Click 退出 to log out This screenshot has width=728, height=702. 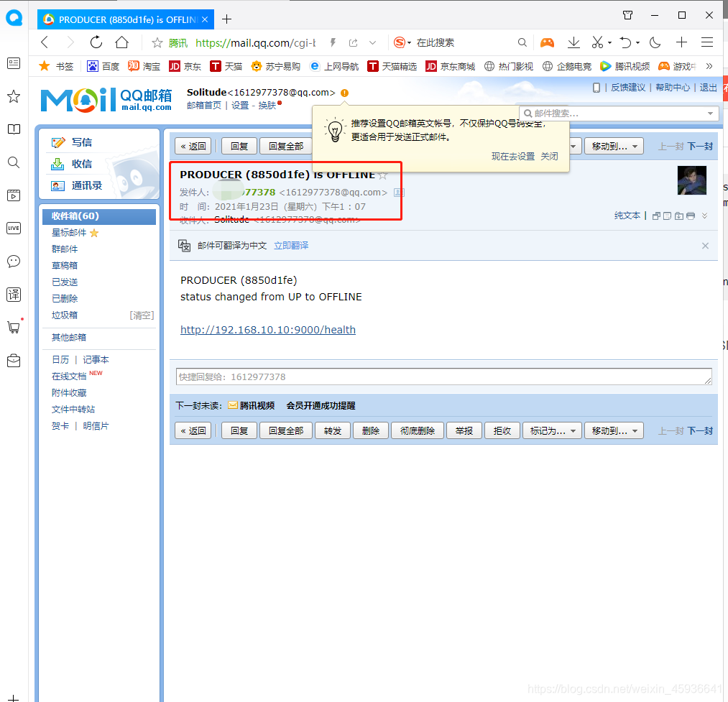[709, 88]
